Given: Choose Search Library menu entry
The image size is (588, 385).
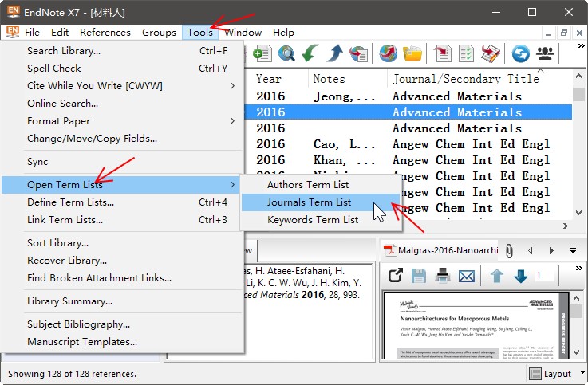Looking at the screenshot, I should (x=122, y=50).
